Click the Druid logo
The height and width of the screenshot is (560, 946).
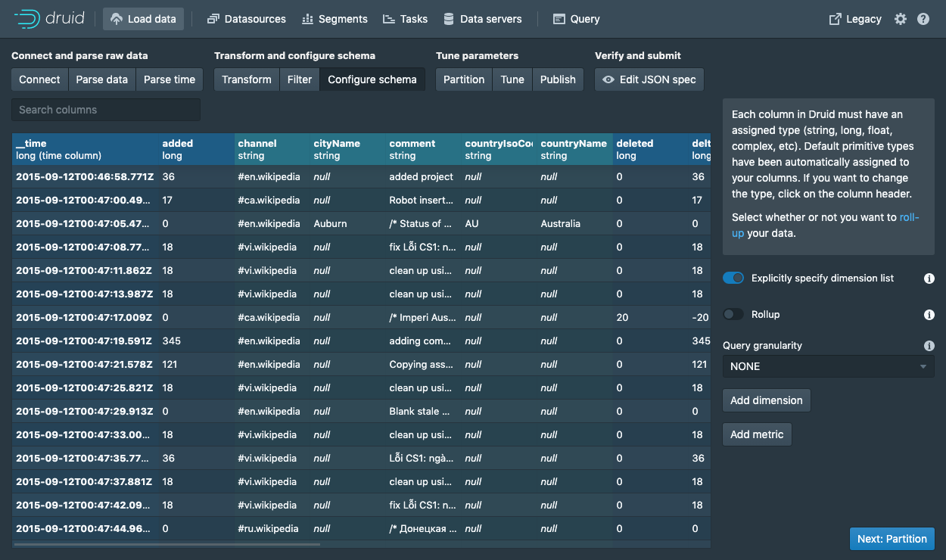click(x=48, y=19)
